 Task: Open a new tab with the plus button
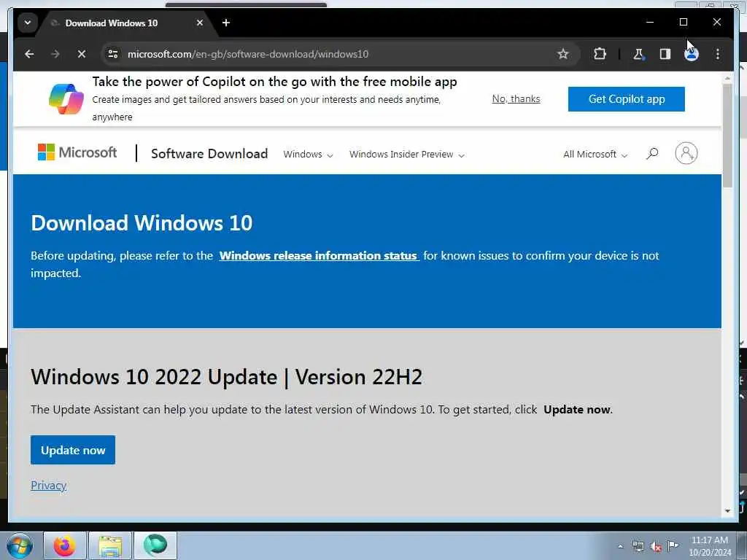click(x=226, y=23)
